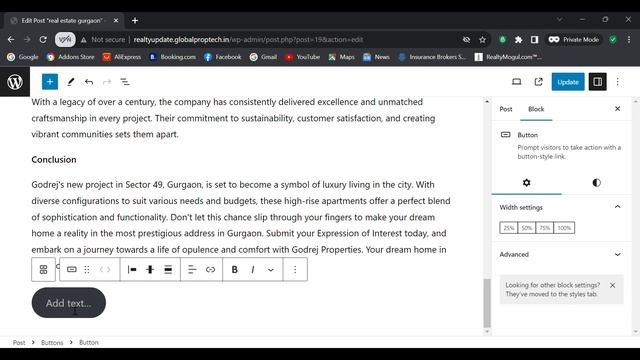Open the Facebook bookmark
The height and width of the screenshot is (360, 640).
[222, 57]
